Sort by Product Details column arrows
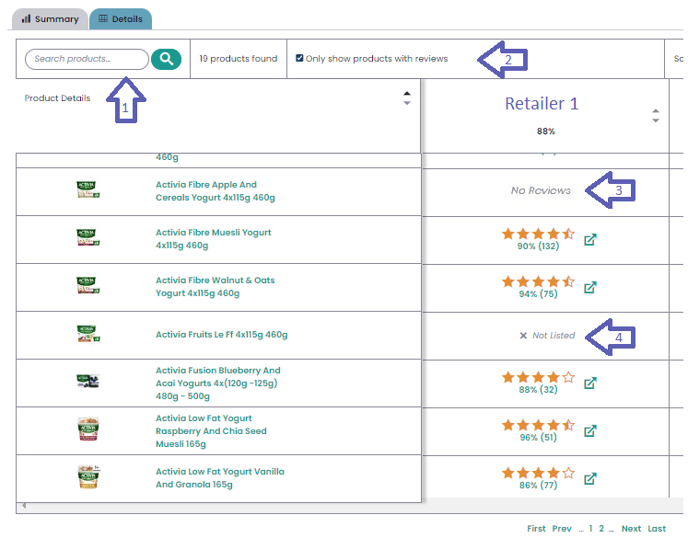Image resolution: width=688 pixels, height=538 pixels. [x=407, y=98]
